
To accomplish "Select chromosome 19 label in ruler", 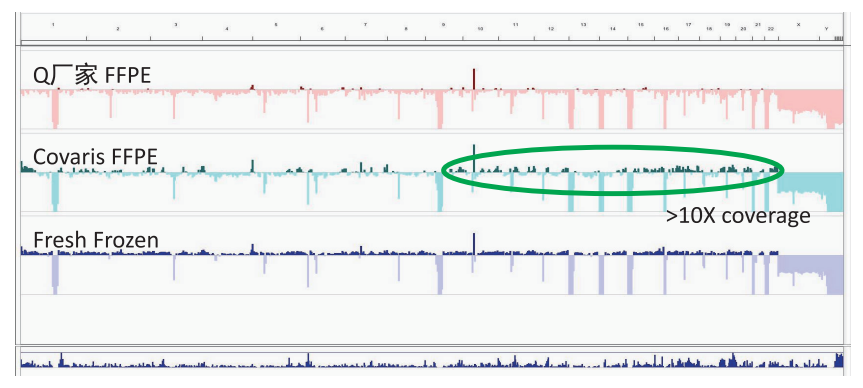I will point(728,25).
